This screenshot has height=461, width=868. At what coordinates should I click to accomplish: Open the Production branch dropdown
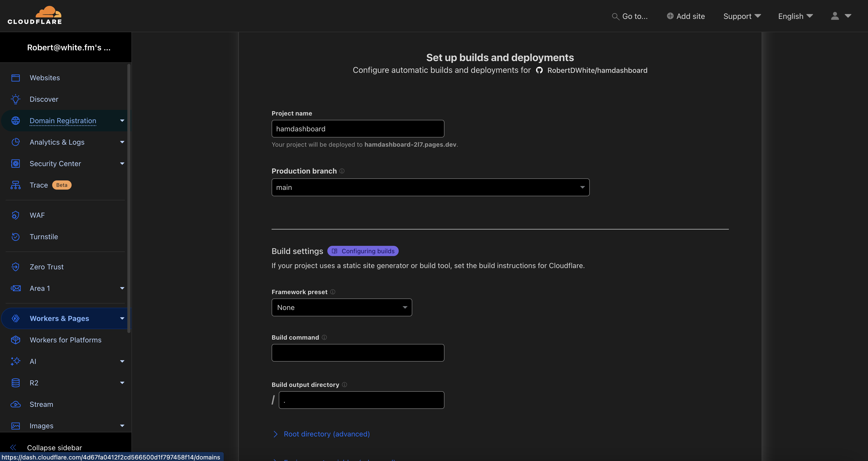[x=430, y=188]
